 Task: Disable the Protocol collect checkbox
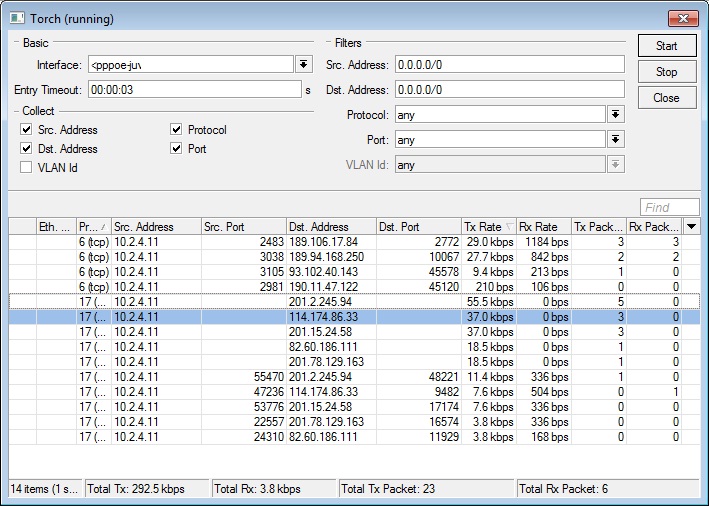click(176, 130)
